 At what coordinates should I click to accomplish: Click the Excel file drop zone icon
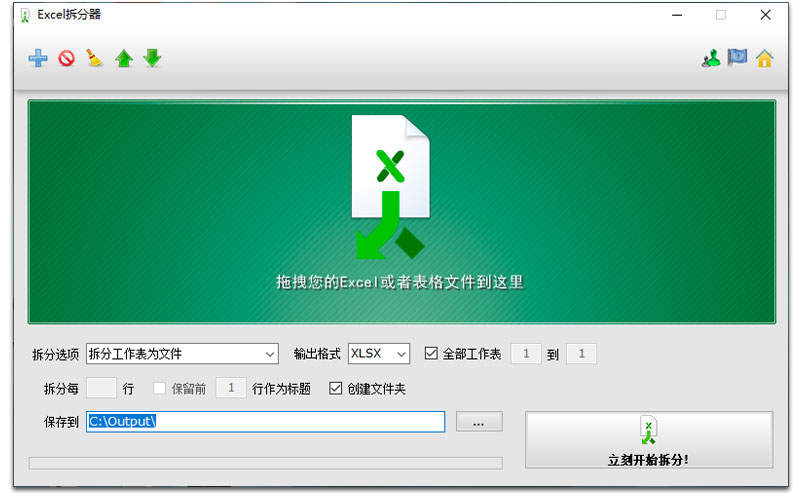tap(390, 187)
